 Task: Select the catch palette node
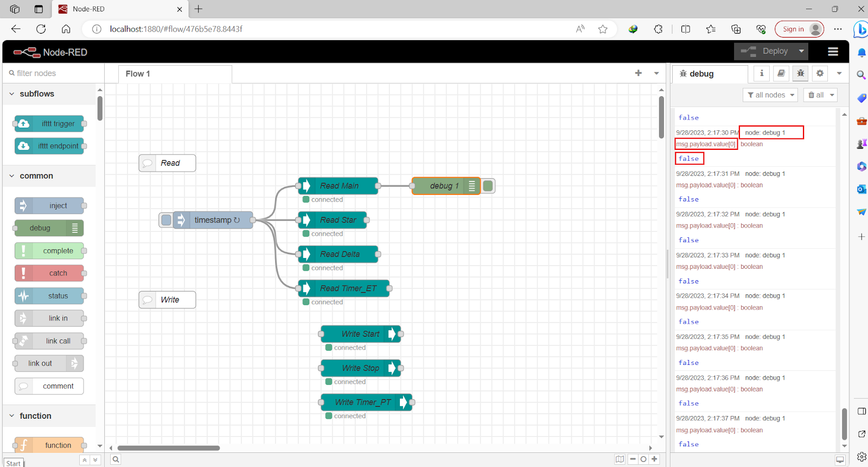pos(49,273)
